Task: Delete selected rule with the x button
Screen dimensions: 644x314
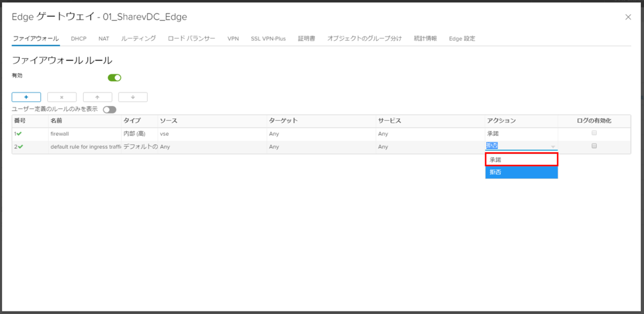Action: click(62, 97)
